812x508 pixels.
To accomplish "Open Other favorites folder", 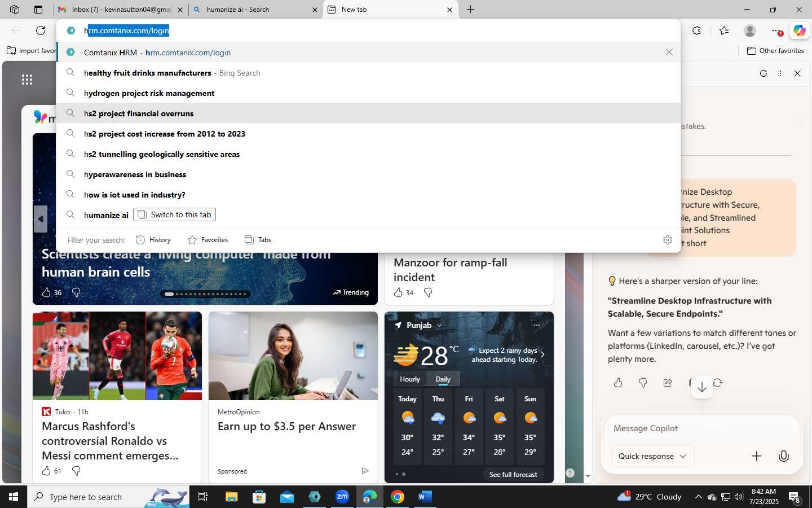I will click(x=775, y=51).
